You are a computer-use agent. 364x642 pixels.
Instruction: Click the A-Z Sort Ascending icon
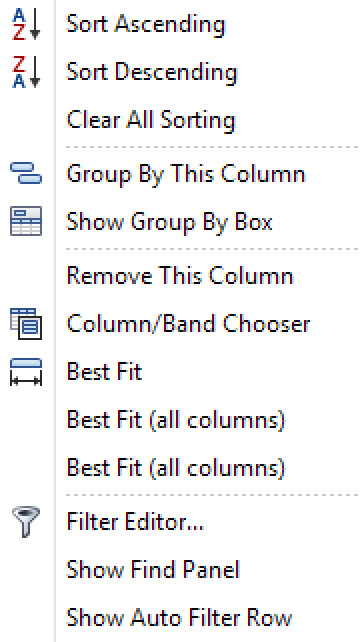point(26,24)
